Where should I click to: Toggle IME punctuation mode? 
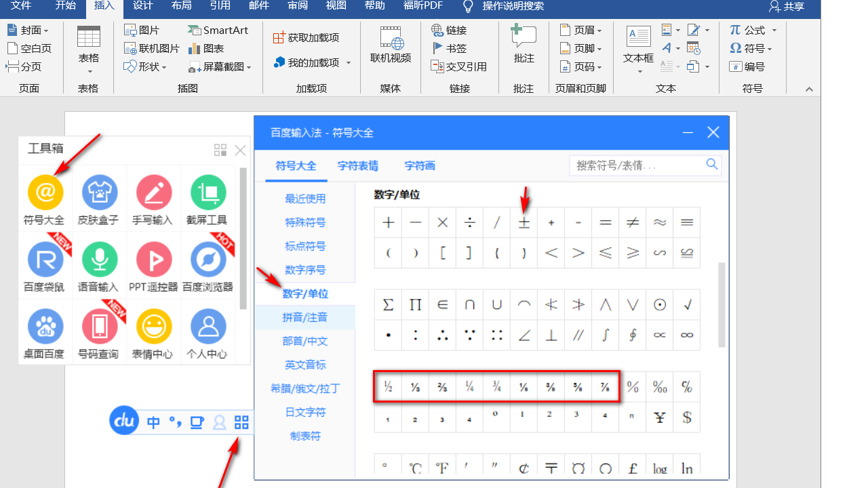[176, 423]
